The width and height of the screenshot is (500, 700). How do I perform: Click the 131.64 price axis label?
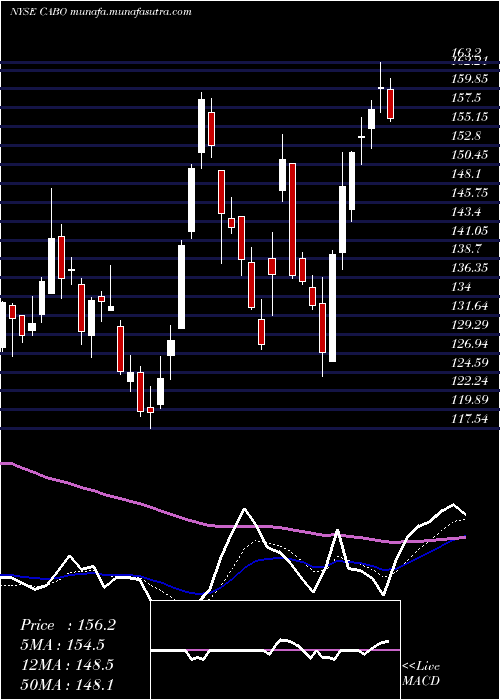470,306
